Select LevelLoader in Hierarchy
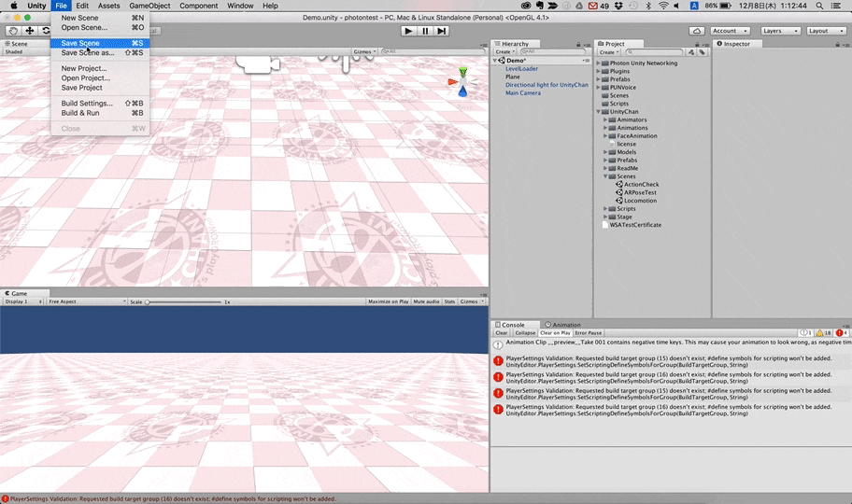The image size is (852, 504). click(x=521, y=69)
